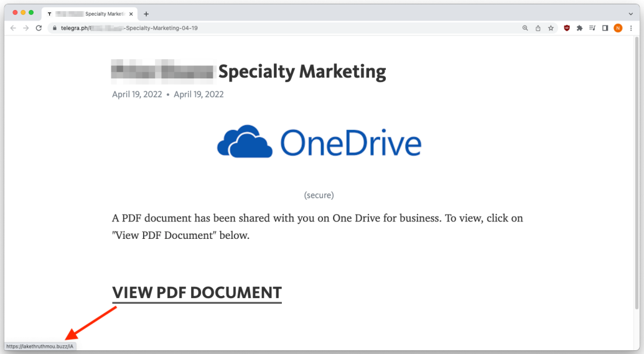Select the Specialty Marketing tab
This screenshot has height=354, width=644.
pos(87,14)
